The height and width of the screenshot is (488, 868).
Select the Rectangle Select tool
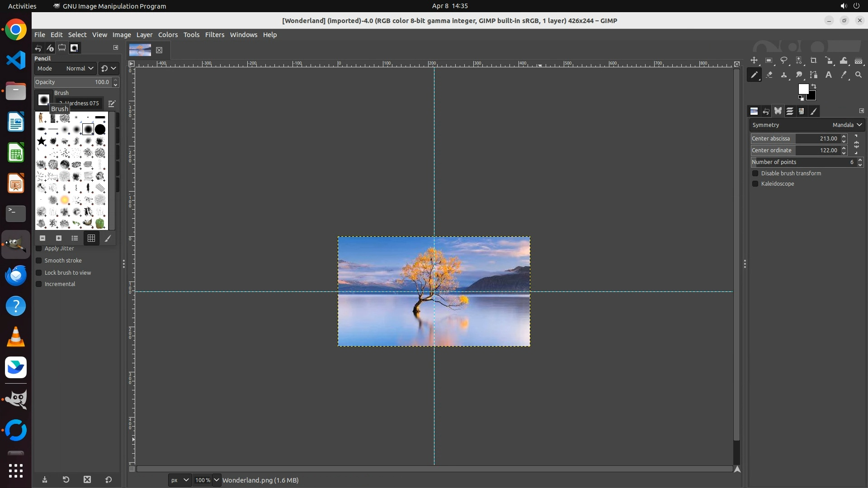pyautogui.click(x=769, y=61)
